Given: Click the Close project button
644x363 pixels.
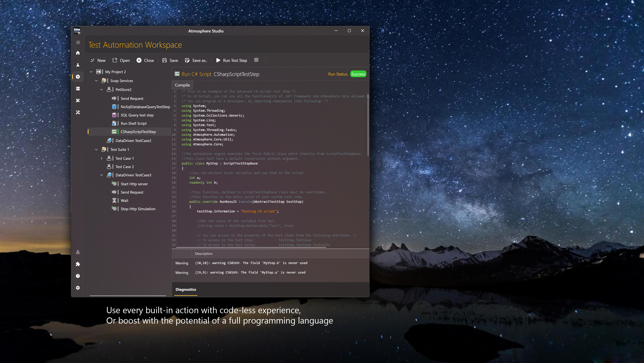Looking at the screenshot, I should pos(145,60).
